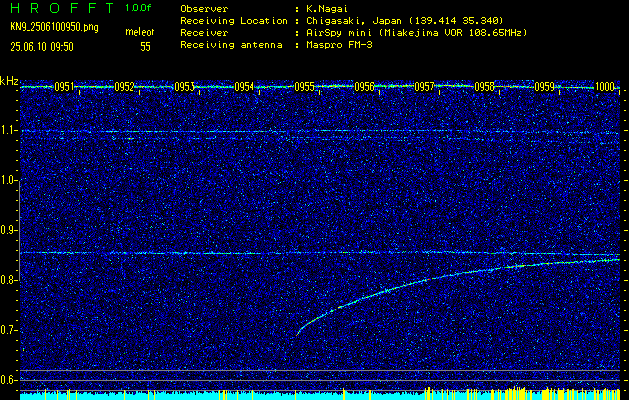Click the 0.6 frequency axis label
This screenshot has width=629, height=400.
8,380
